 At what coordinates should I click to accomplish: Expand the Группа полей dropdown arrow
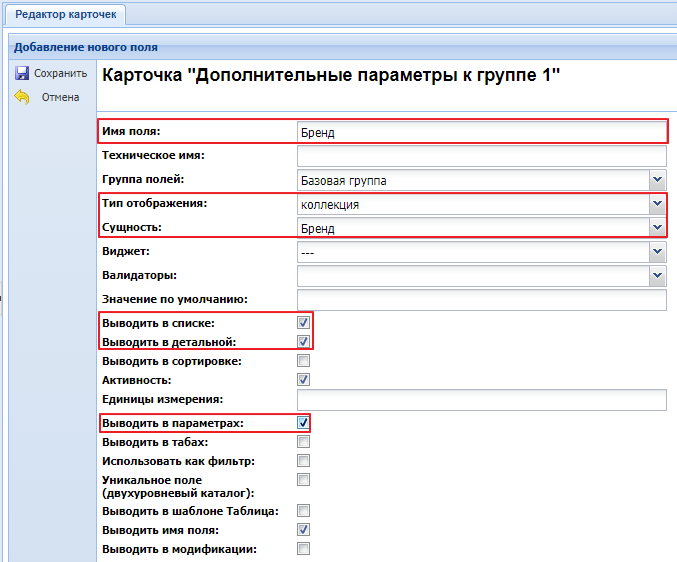coord(658,180)
